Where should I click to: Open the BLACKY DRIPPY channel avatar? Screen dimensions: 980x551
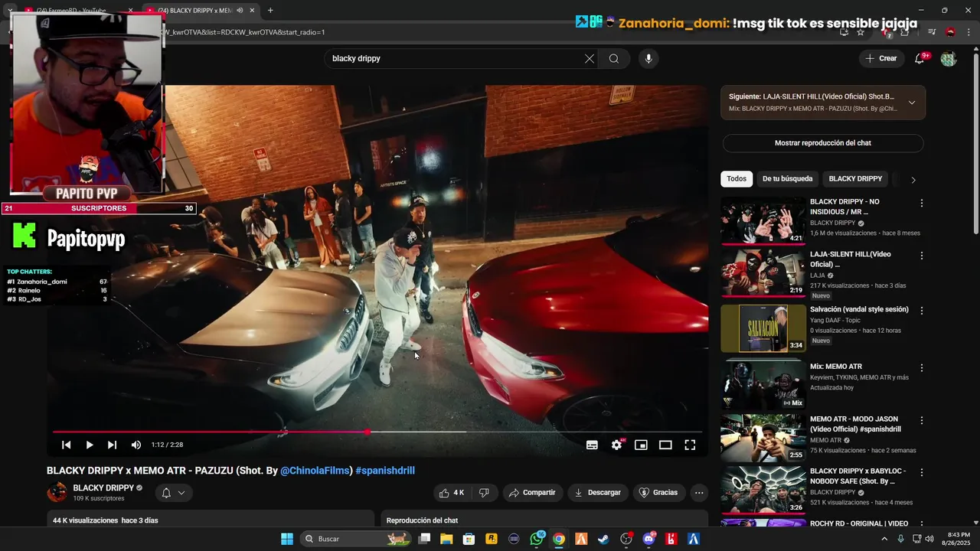(x=57, y=493)
